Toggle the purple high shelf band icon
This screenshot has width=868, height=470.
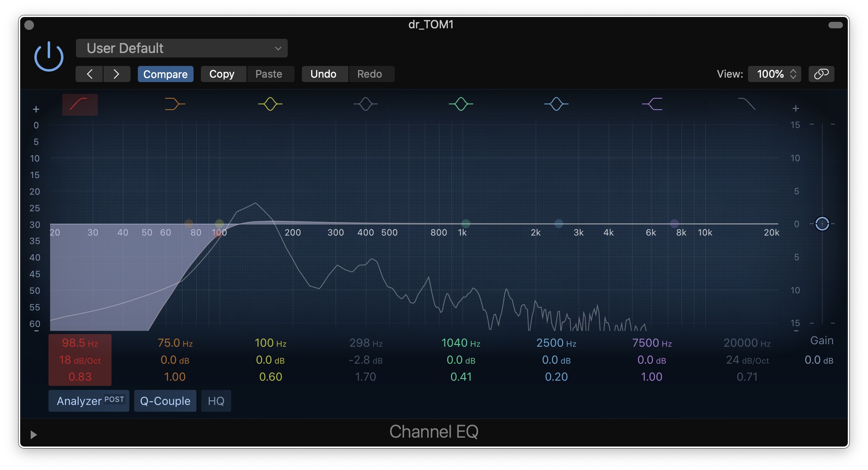[652, 104]
